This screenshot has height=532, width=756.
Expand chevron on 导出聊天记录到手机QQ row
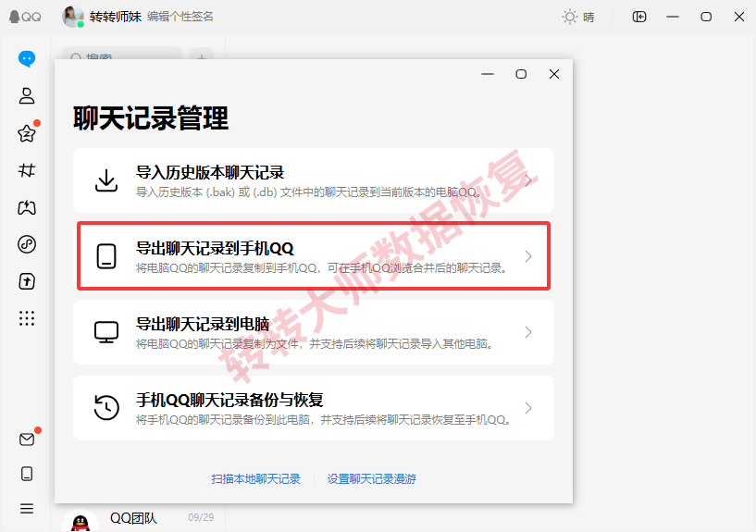(528, 256)
